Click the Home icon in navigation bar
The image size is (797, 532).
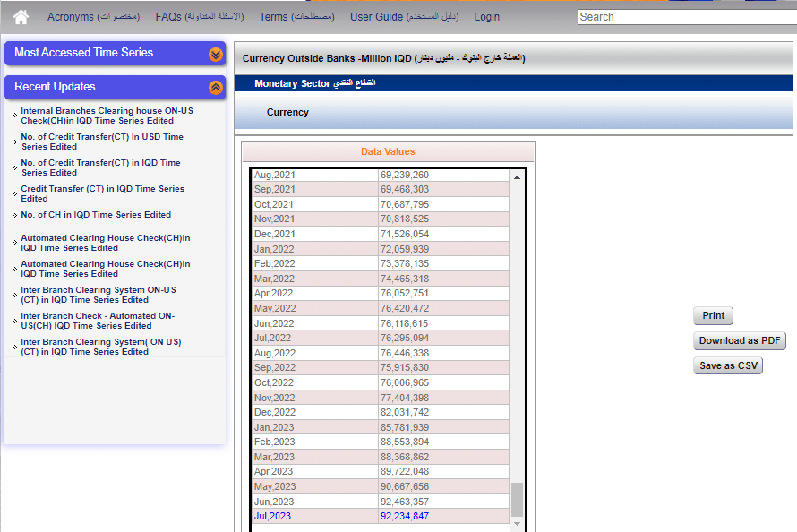(x=21, y=17)
